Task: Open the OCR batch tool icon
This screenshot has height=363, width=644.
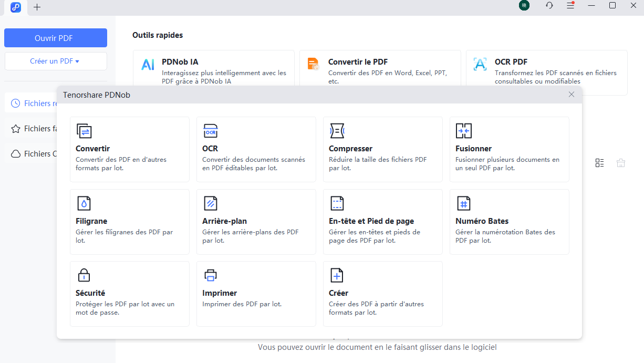Action: 211,131
